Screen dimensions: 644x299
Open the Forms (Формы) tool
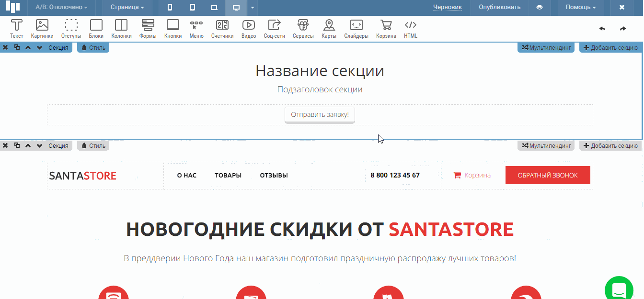point(148,29)
